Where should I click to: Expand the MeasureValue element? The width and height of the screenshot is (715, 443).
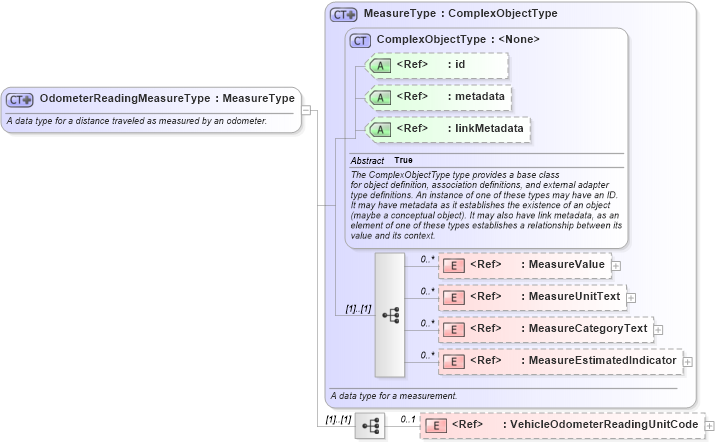coord(616,266)
